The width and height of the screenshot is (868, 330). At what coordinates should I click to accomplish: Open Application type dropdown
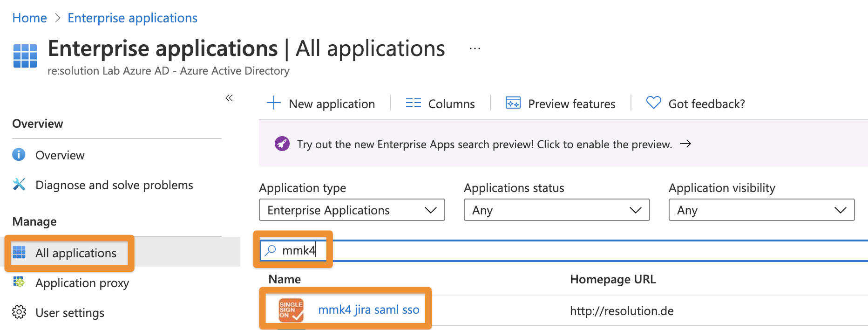click(x=352, y=210)
